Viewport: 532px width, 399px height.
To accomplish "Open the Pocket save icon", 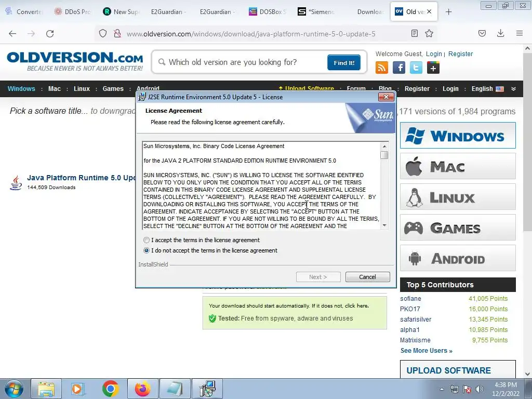I will tap(482, 33).
